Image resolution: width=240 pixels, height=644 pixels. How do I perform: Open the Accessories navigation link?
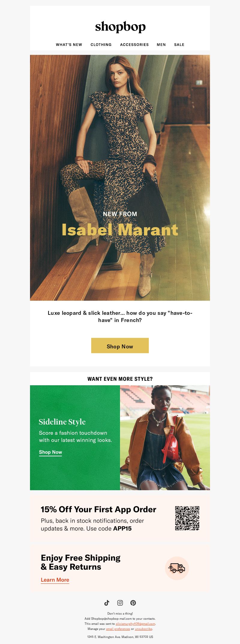(134, 45)
